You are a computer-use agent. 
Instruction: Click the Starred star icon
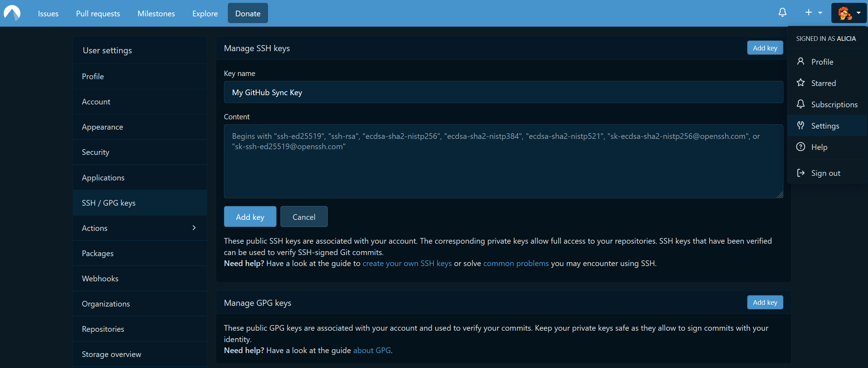[x=800, y=83]
